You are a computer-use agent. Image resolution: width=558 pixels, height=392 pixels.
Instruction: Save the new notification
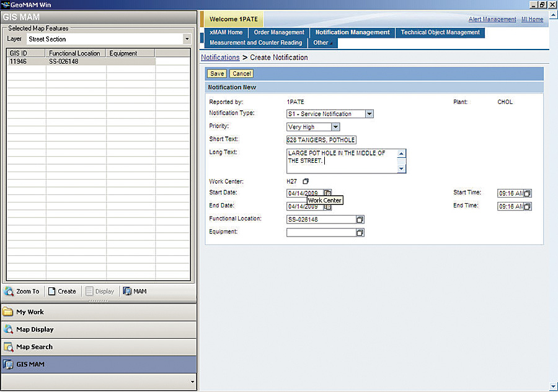tap(216, 73)
